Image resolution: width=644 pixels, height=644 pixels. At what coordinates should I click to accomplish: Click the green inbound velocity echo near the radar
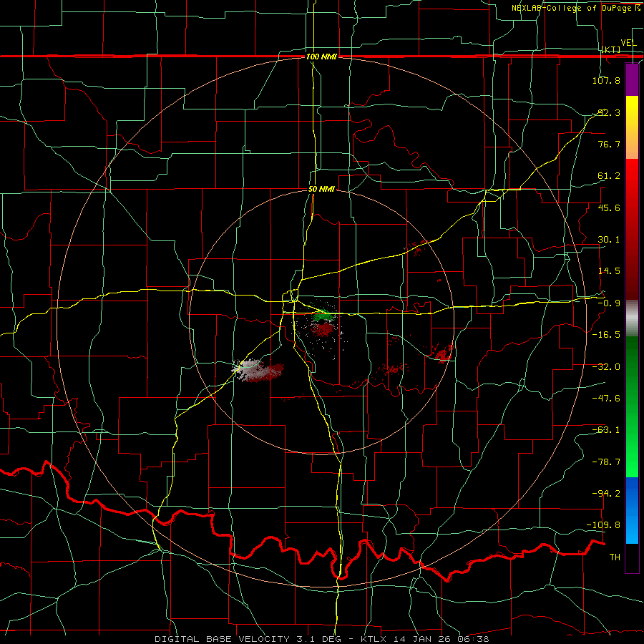pos(321,316)
